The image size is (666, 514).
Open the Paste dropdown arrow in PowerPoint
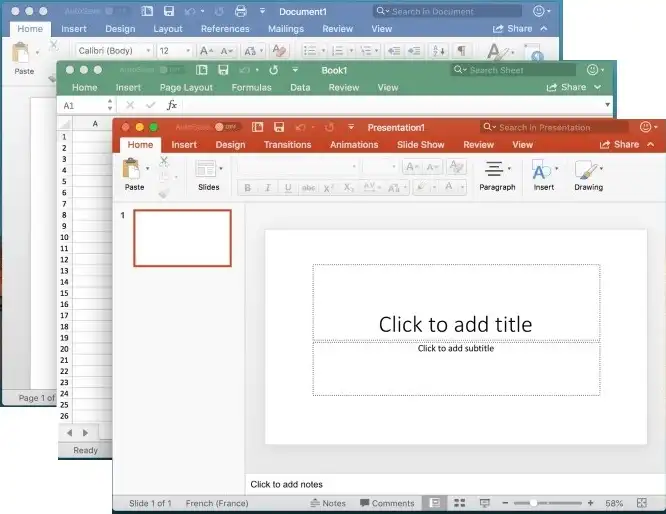pyautogui.click(x=147, y=169)
